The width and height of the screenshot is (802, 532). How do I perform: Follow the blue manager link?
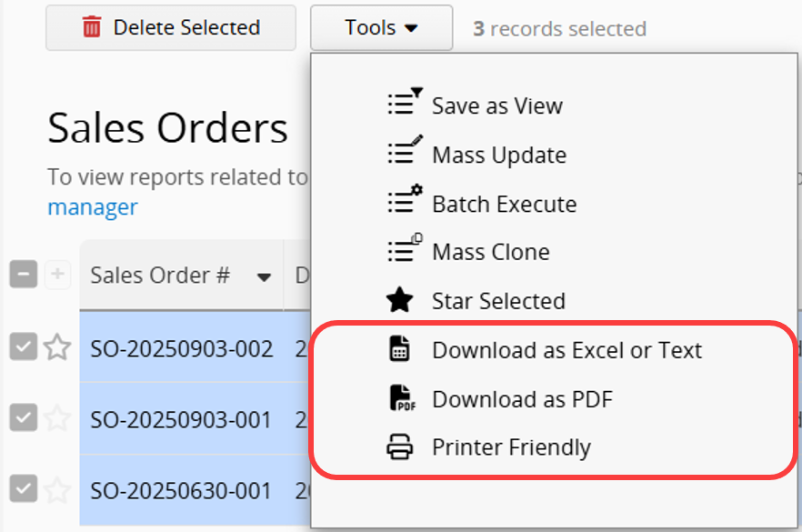tap(92, 207)
